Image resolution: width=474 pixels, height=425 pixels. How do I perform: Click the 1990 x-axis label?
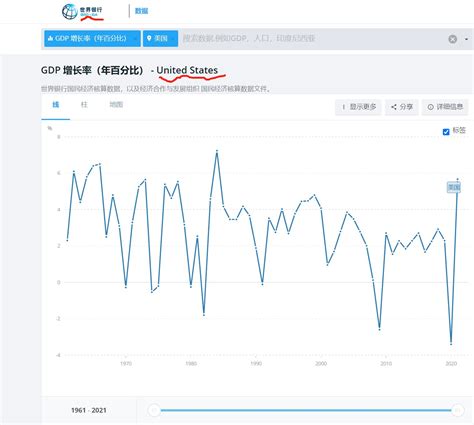pos(256,363)
